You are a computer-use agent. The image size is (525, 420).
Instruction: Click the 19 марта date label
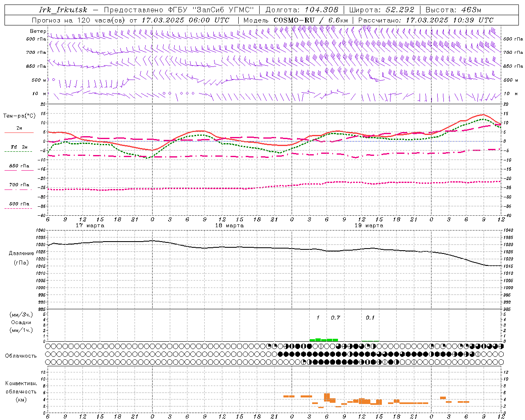[369, 226]
